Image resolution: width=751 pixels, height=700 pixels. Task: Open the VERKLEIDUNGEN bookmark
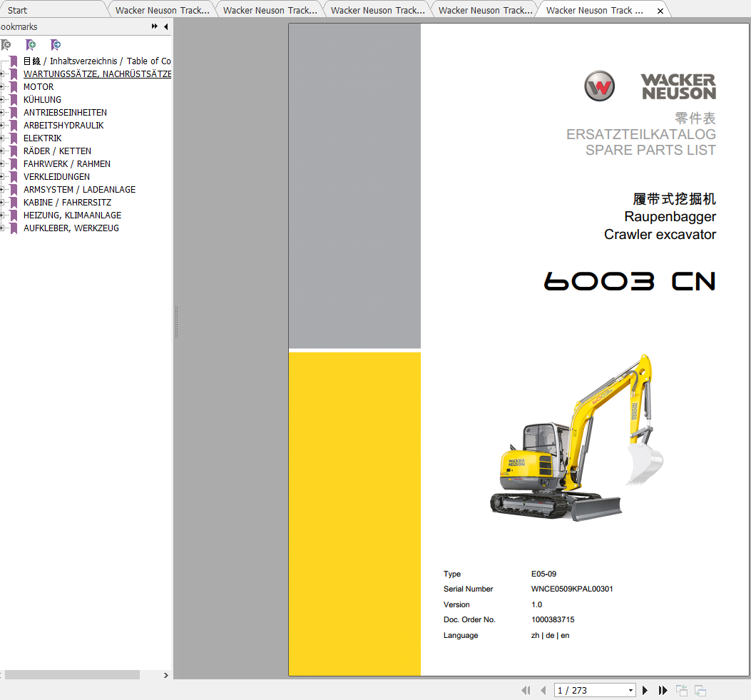tap(56, 177)
